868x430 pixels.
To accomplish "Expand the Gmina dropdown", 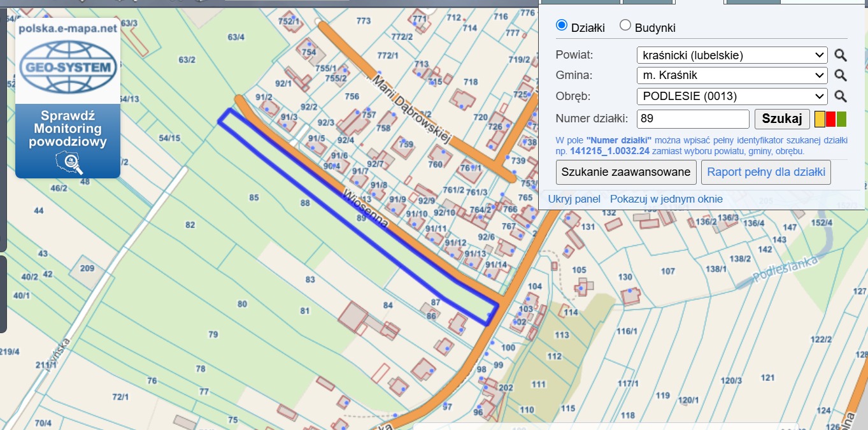I will (x=732, y=76).
